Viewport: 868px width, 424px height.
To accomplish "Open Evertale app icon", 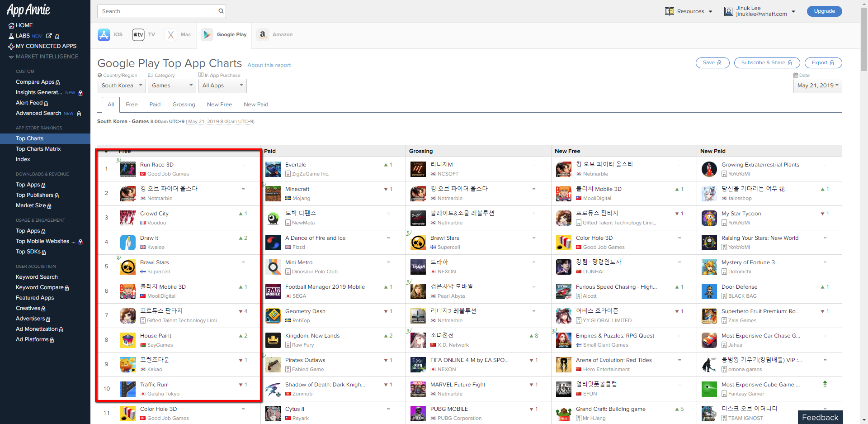I will click(x=273, y=169).
